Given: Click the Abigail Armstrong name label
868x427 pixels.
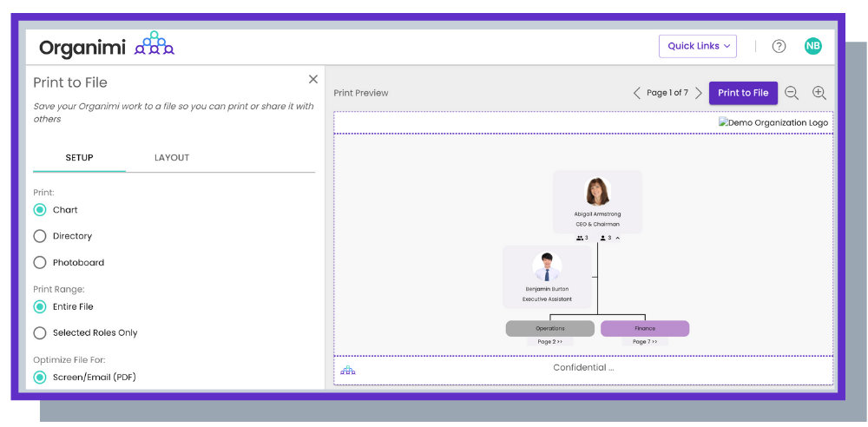Looking at the screenshot, I should pyautogui.click(x=597, y=213).
